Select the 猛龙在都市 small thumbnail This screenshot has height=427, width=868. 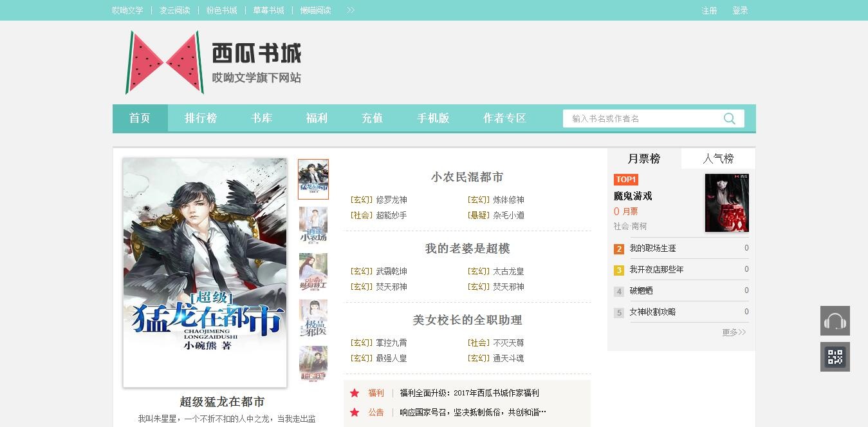pyautogui.click(x=313, y=179)
